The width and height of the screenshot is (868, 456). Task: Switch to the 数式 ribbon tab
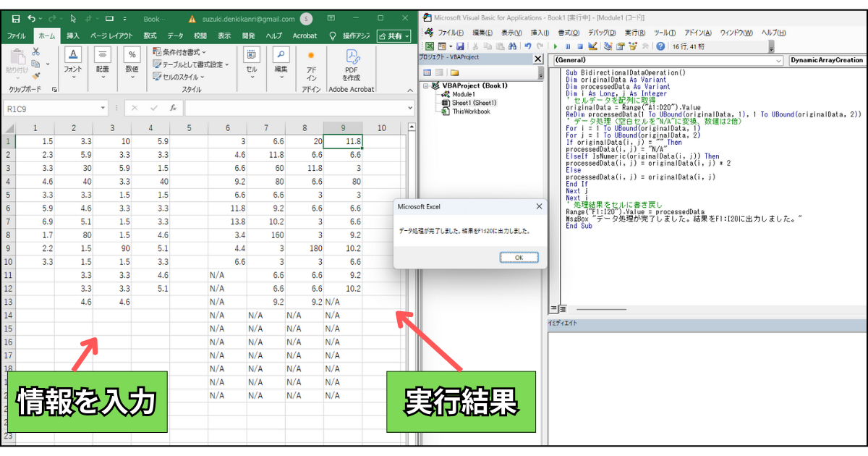150,35
